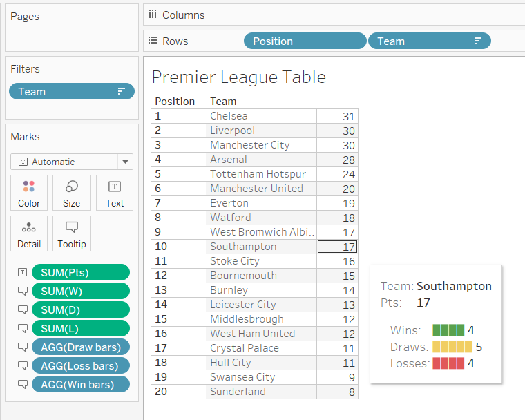The image size is (525, 420).
Task: Click the Color marks card icon
Action: 29,193
